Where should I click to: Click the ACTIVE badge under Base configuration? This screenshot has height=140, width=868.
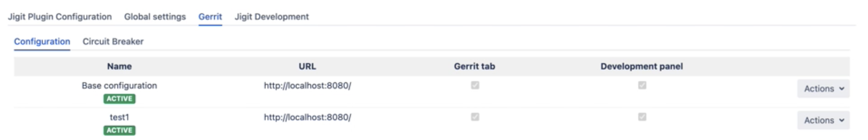[x=119, y=99]
